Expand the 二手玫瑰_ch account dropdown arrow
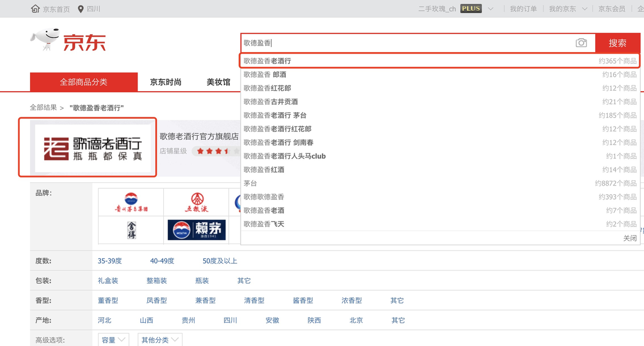This screenshot has width=644, height=346. click(x=490, y=9)
